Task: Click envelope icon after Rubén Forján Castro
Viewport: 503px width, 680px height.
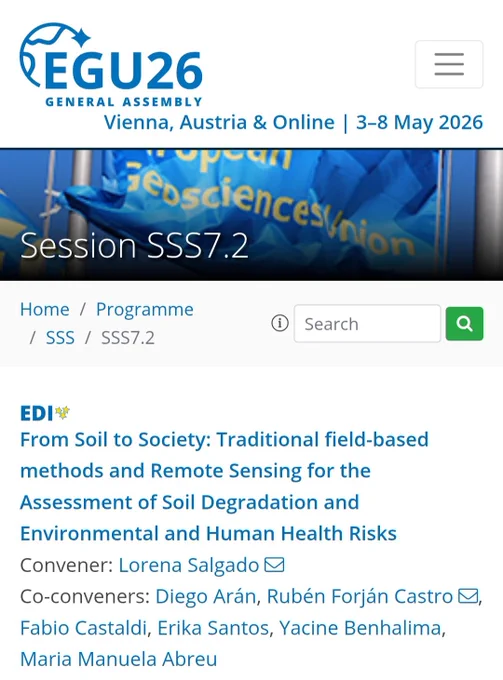Action: 468,596
